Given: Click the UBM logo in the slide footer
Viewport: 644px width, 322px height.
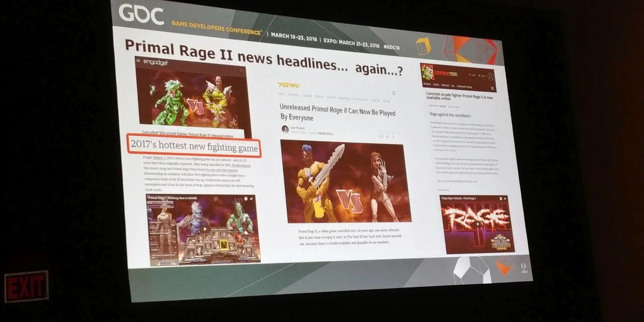Looking at the screenshot, I should tap(524, 267).
